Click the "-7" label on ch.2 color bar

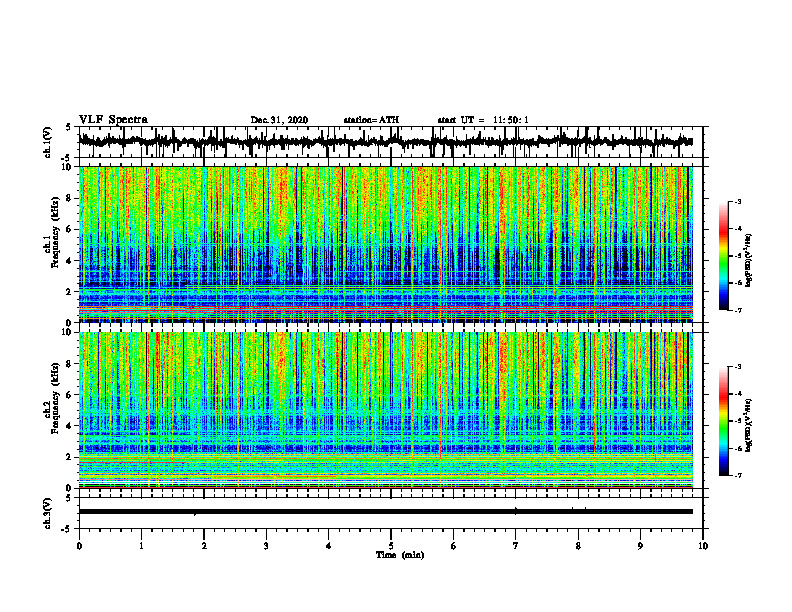tap(737, 475)
